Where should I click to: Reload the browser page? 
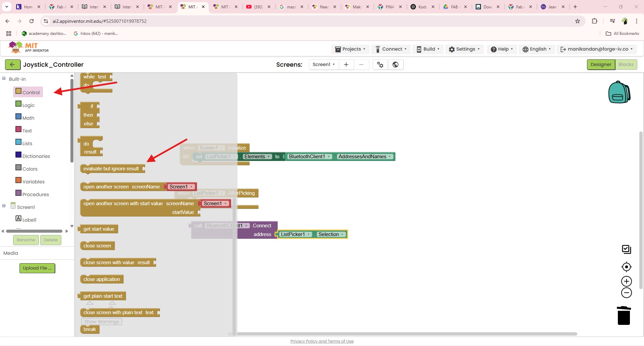(32, 21)
